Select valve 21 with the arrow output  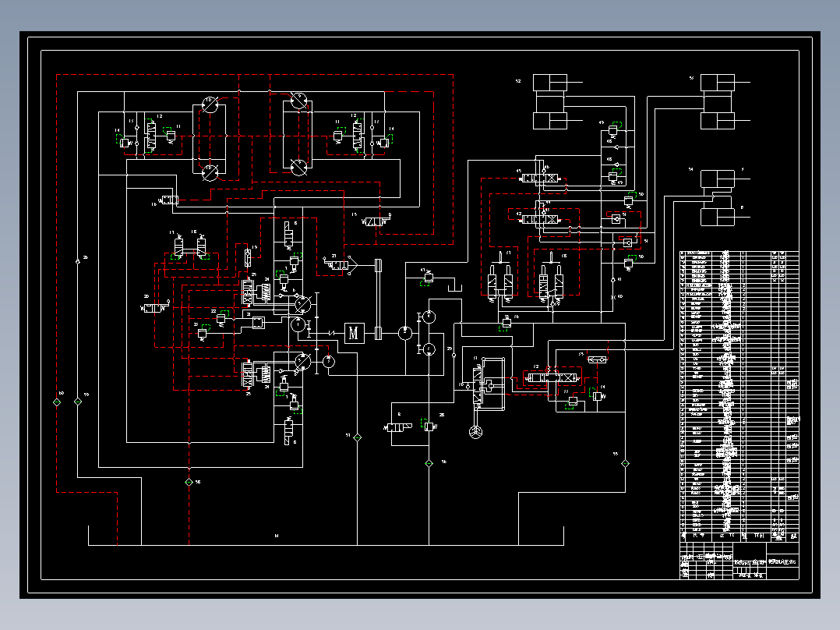pyautogui.click(x=340, y=265)
